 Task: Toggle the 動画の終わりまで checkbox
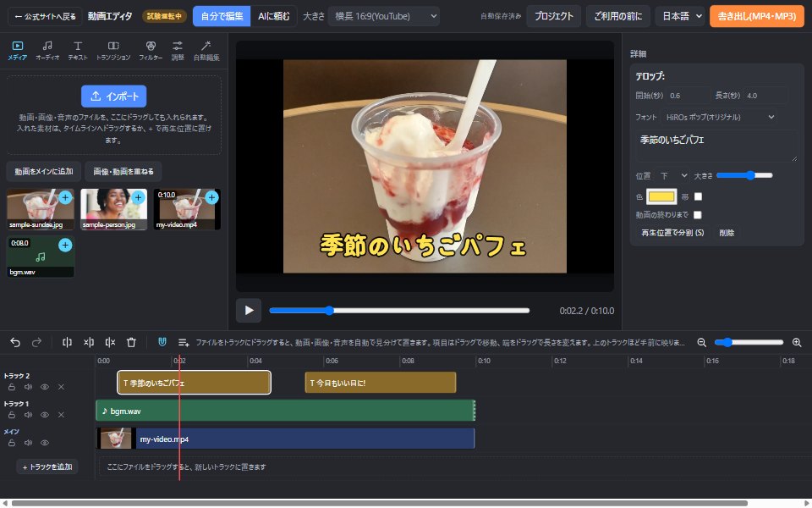coord(698,214)
